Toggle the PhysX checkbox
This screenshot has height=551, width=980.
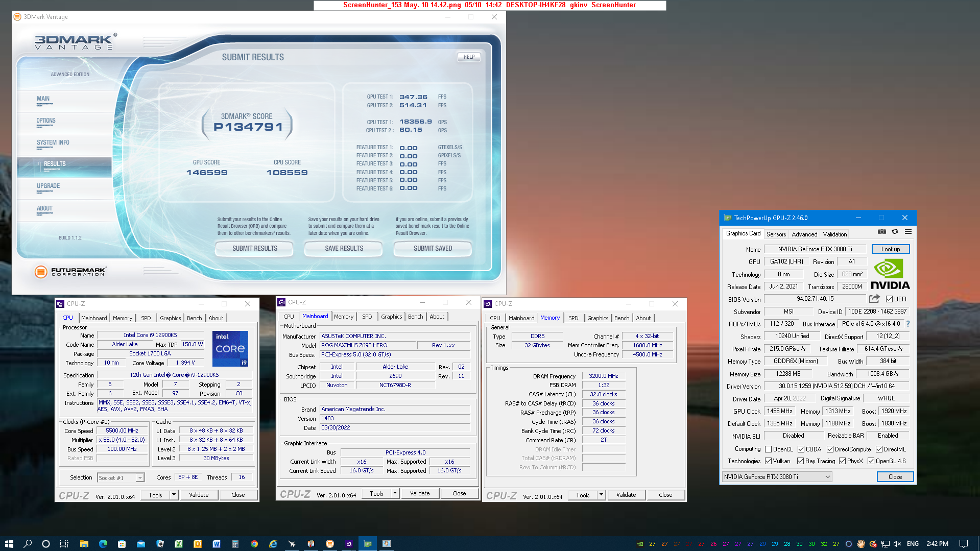[x=842, y=461]
